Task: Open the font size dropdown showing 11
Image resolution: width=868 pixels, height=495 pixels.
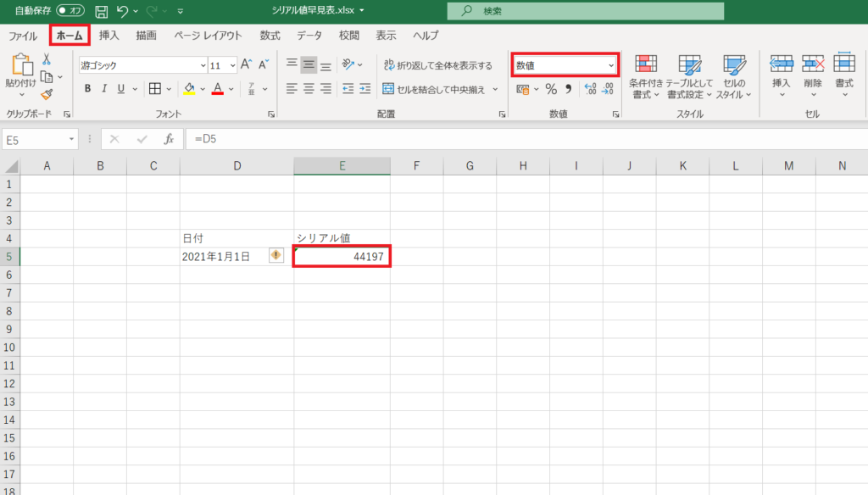Action: point(232,65)
